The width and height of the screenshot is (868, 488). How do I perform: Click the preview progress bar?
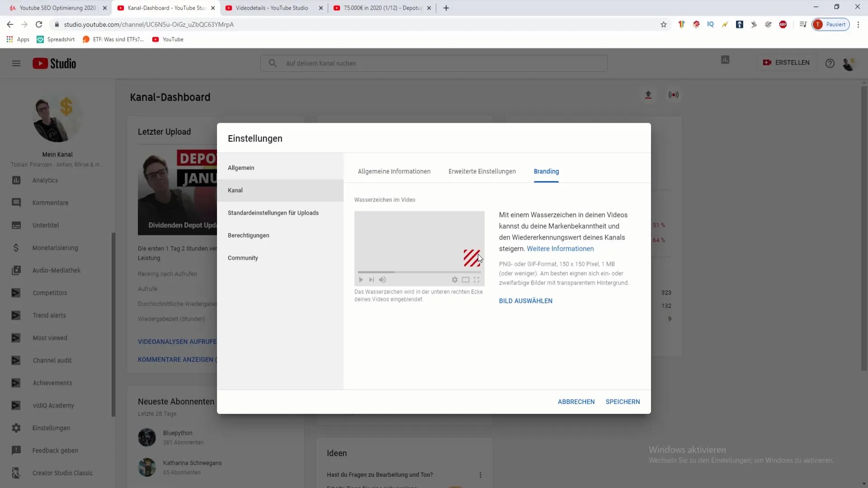tap(420, 272)
